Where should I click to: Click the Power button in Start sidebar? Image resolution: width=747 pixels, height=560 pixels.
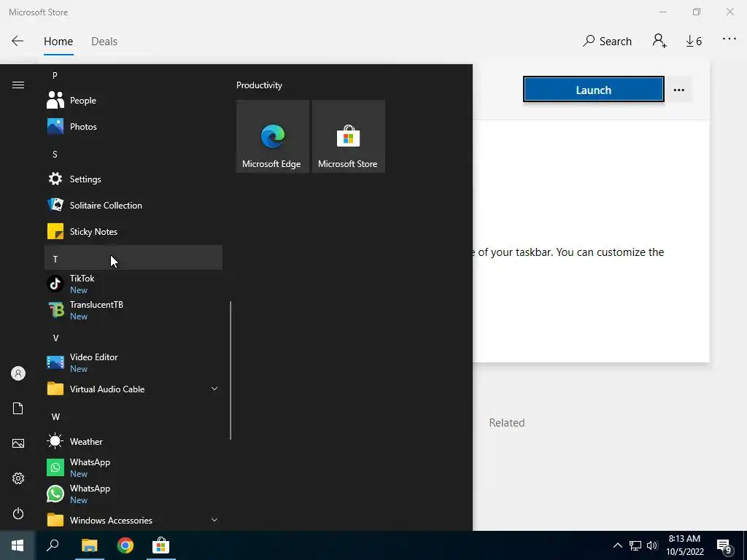(x=18, y=513)
